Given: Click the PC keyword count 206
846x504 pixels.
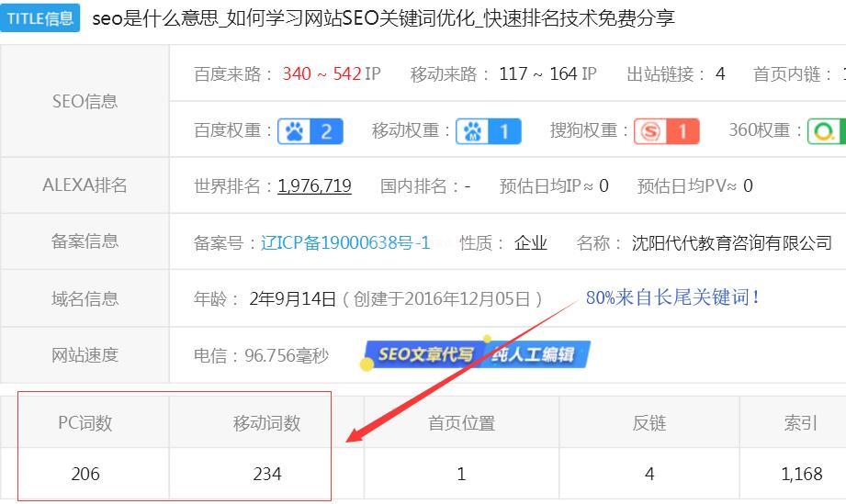Looking at the screenshot, I should pyautogui.click(x=85, y=474).
